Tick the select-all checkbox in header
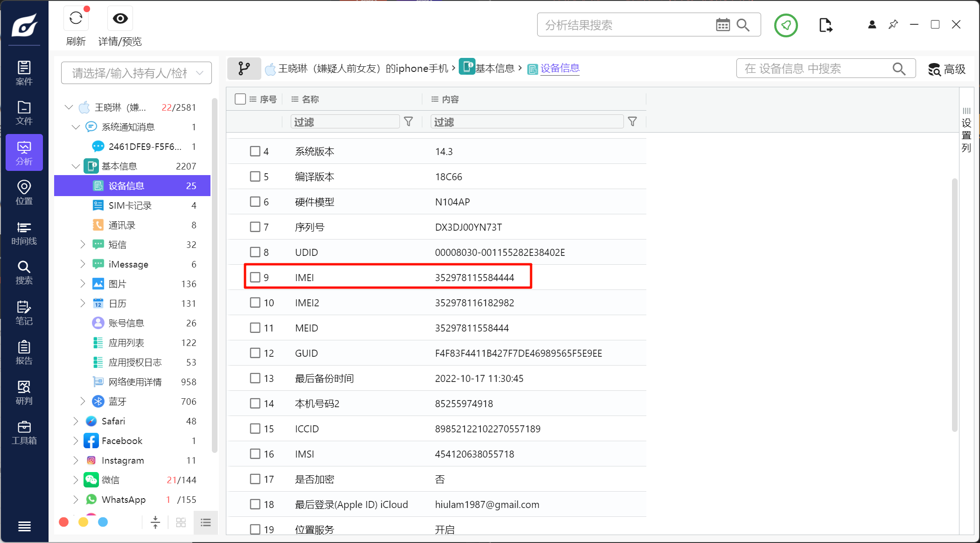 coord(240,99)
